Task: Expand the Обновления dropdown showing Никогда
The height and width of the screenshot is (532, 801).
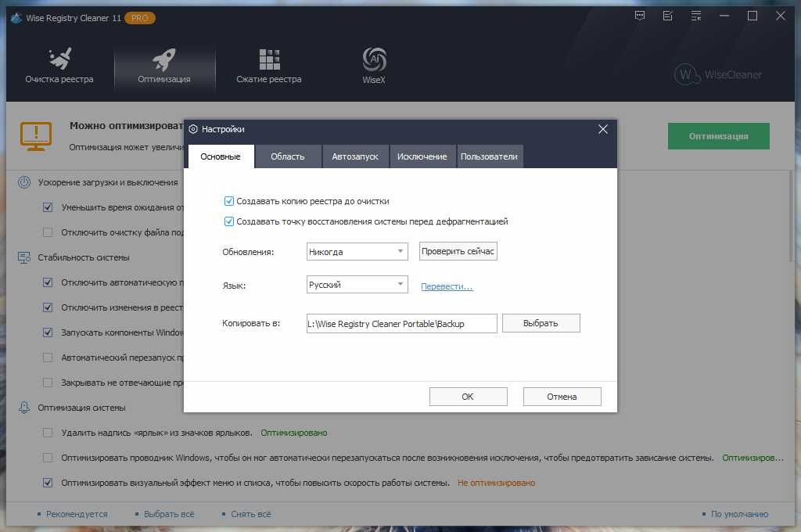Action: pyautogui.click(x=357, y=251)
